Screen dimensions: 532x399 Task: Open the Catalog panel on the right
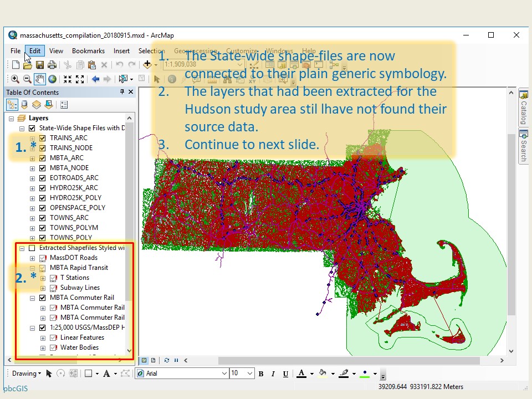tap(523, 111)
